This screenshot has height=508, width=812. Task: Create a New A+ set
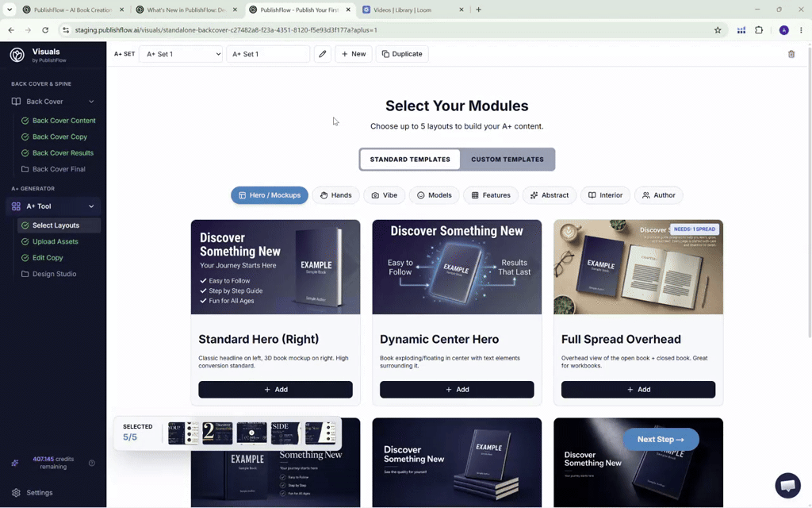click(354, 54)
